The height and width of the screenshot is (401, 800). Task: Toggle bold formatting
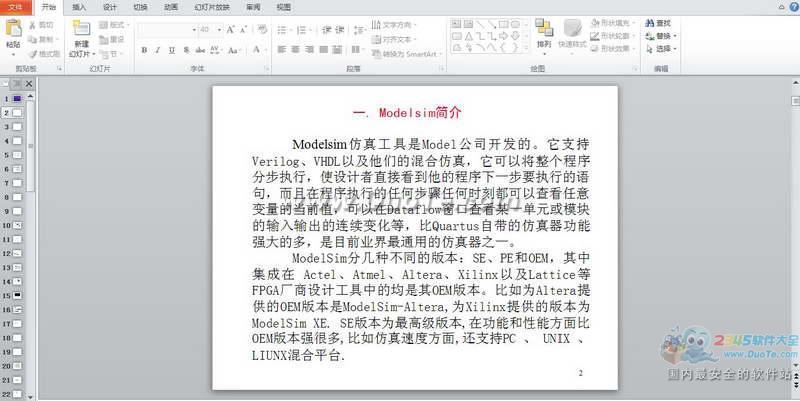[144, 50]
